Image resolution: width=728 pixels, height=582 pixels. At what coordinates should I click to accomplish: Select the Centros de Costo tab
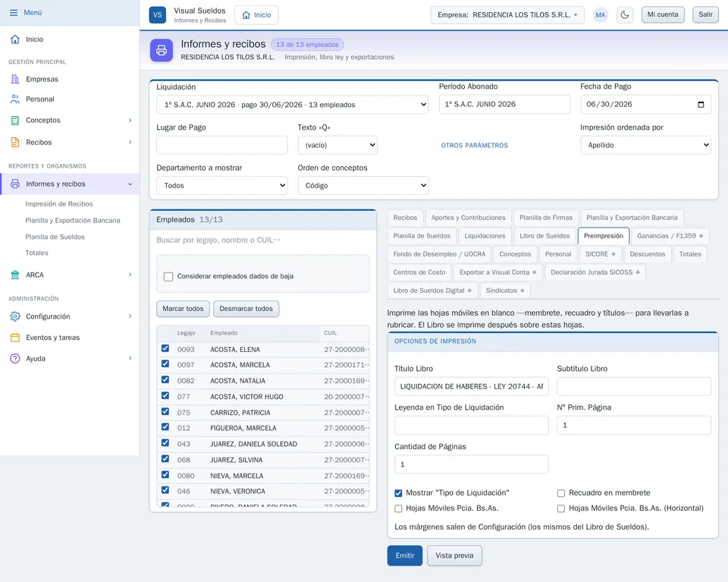[419, 272]
